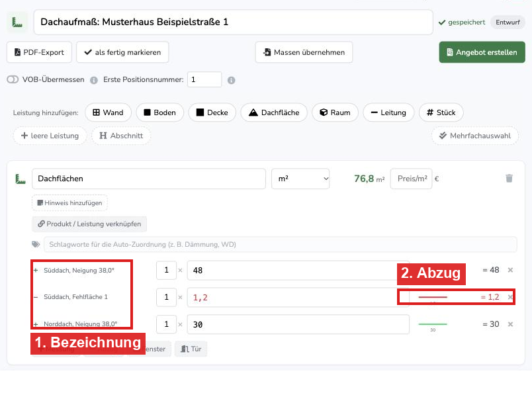Add a leere Leistung entry

[50, 136]
